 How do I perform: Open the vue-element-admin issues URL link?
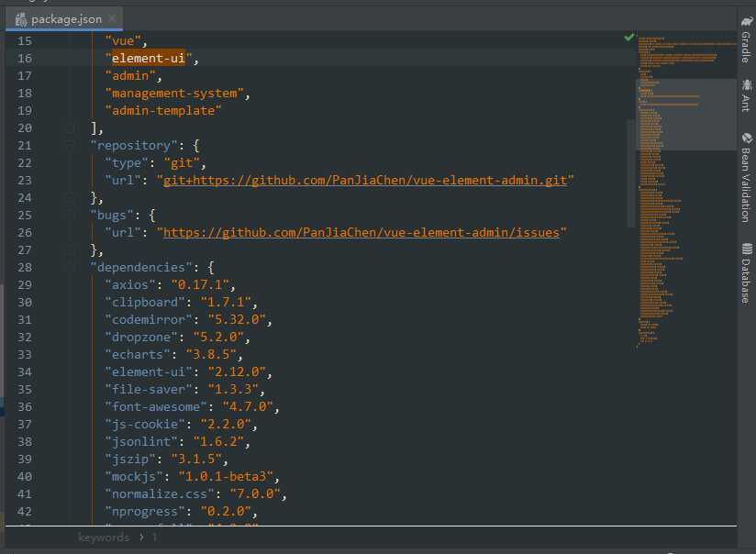pos(361,232)
